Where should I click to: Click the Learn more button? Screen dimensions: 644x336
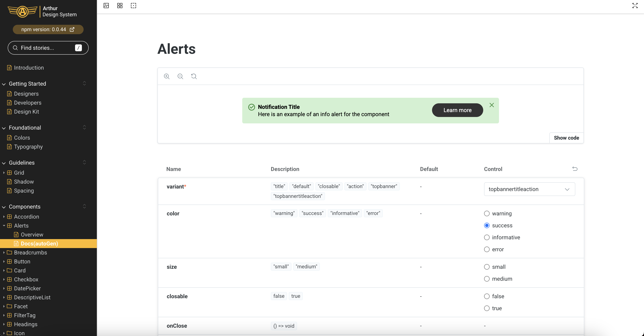457,110
